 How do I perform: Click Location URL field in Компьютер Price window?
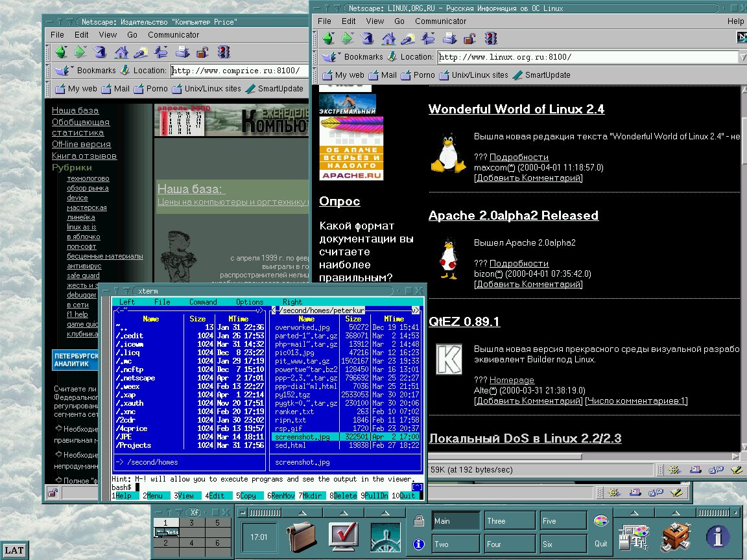coord(239,71)
